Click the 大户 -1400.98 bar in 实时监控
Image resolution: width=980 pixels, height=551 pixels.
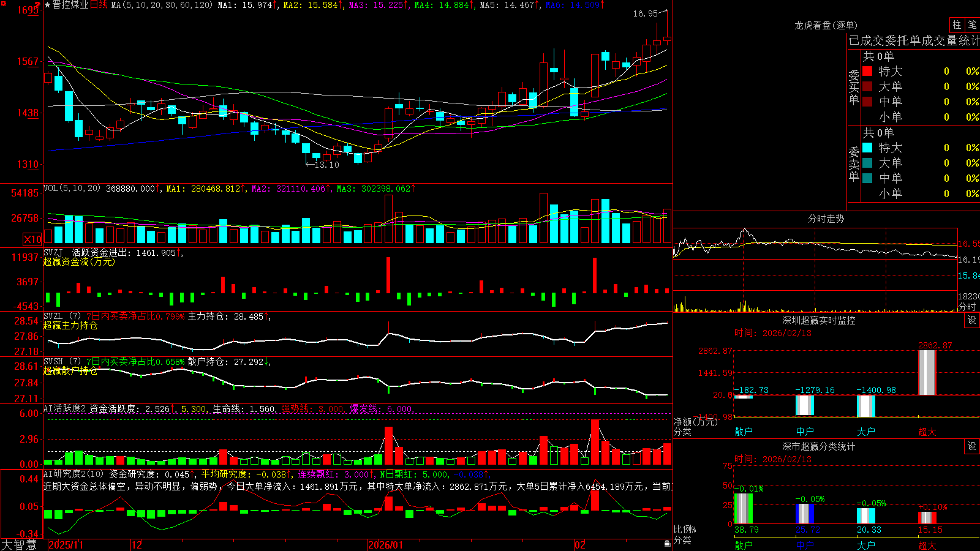866,406
